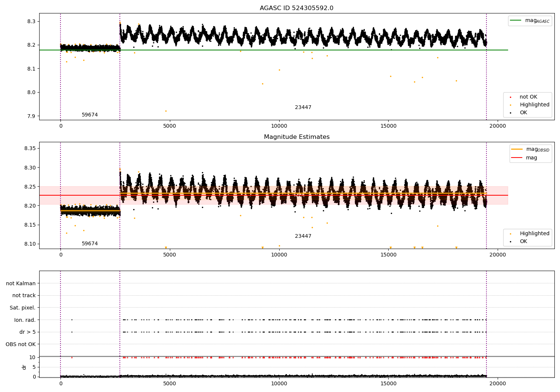The image size is (560, 392).
Task: Click y-tick '10' on the dr axis
Action: (32, 358)
